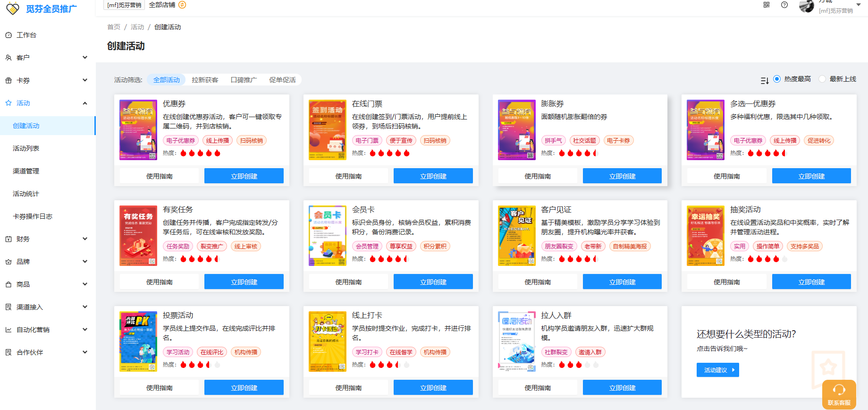
Task: Click the 优惠券 card thumbnail
Action: pos(138,130)
